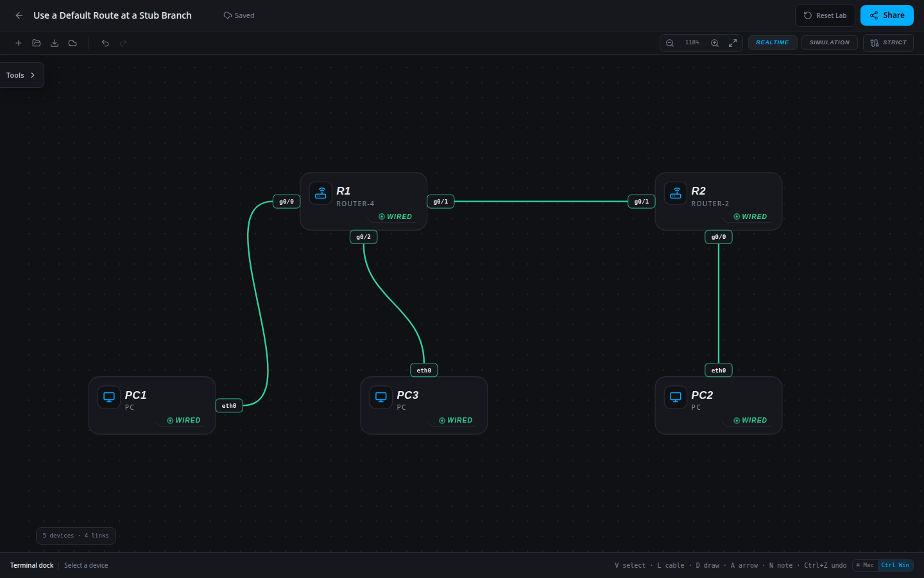Click the Share button
Viewport: 924px width, 578px height.
pyautogui.click(x=887, y=15)
